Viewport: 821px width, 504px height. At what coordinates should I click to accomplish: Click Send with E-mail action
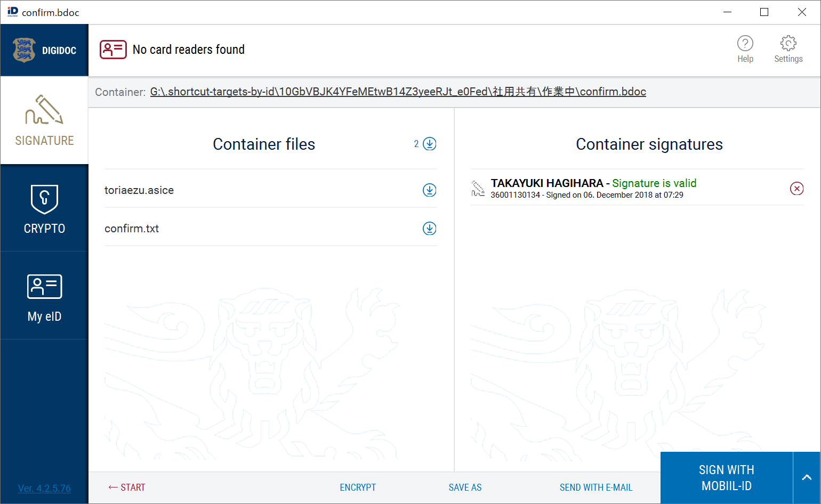point(596,487)
